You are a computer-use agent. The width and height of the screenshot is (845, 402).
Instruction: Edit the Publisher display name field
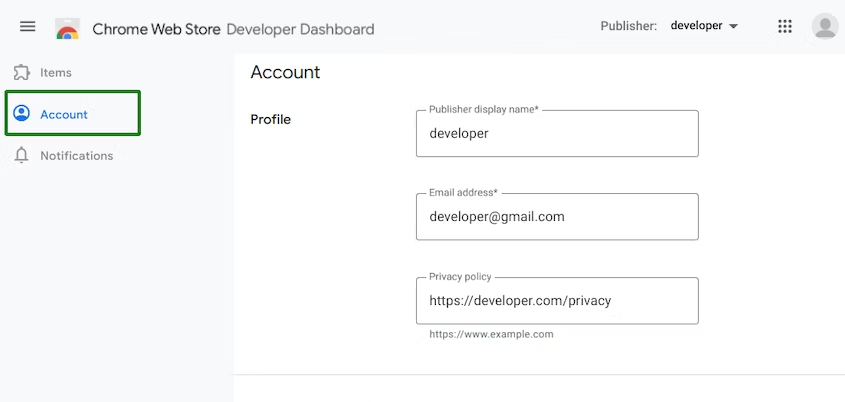557,134
